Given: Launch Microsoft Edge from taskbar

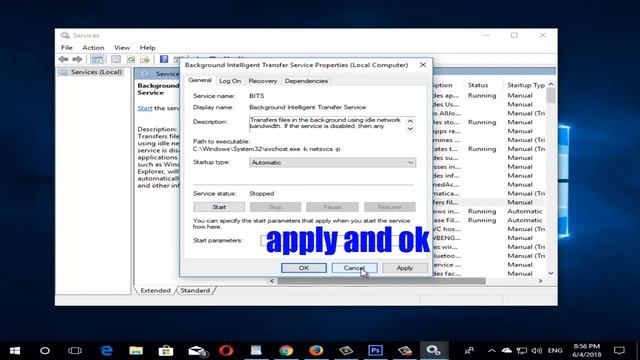Looking at the screenshot, I should 107,351.
